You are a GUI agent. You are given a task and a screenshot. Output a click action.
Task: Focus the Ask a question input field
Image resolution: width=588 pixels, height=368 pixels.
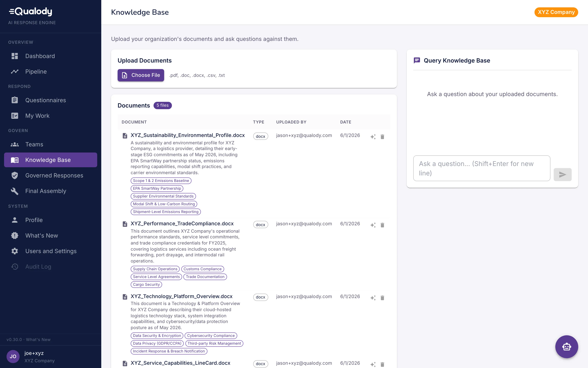pos(482,168)
